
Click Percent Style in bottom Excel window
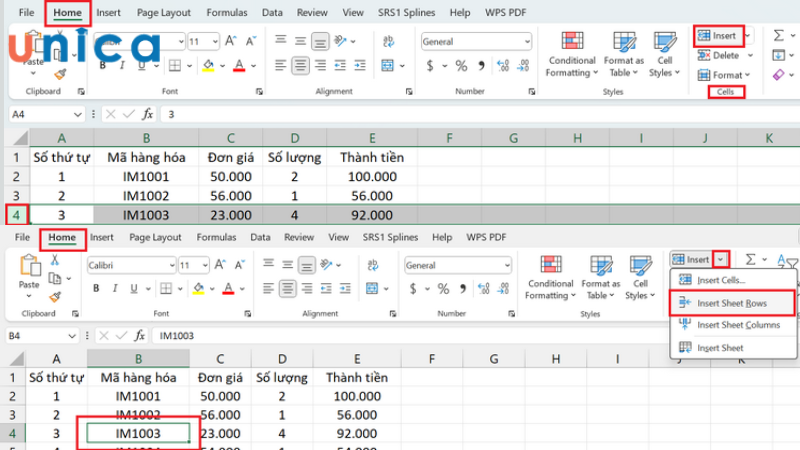pos(443,289)
